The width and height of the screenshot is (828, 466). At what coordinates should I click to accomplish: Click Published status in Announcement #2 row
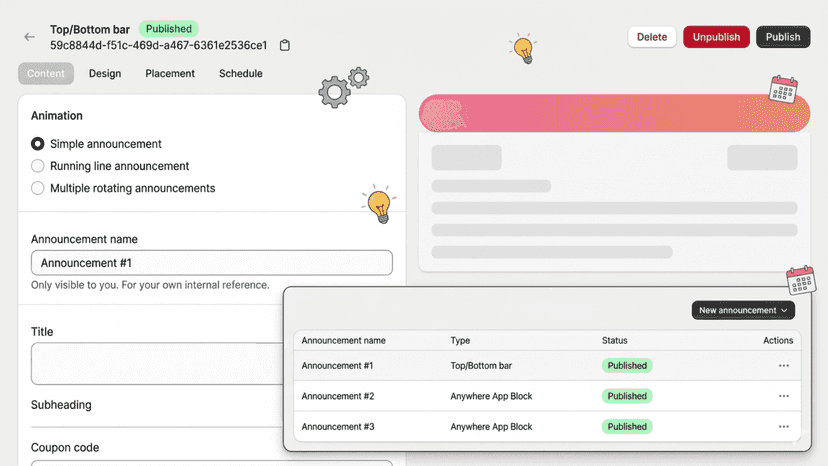point(627,396)
